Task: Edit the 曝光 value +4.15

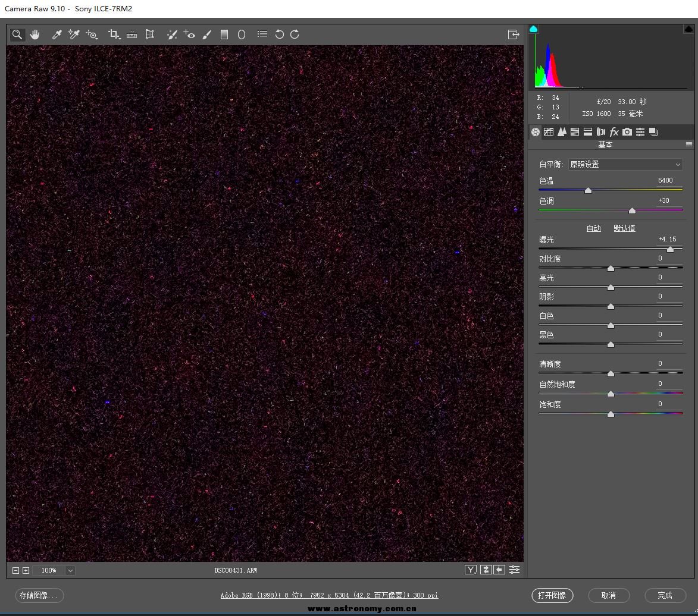Action: click(x=667, y=239)
